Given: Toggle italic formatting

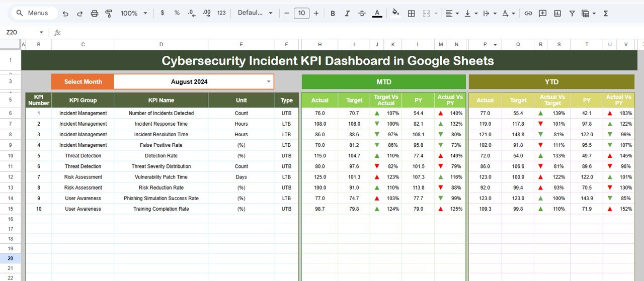Looking at the screenshot, I should pos(347,14).
